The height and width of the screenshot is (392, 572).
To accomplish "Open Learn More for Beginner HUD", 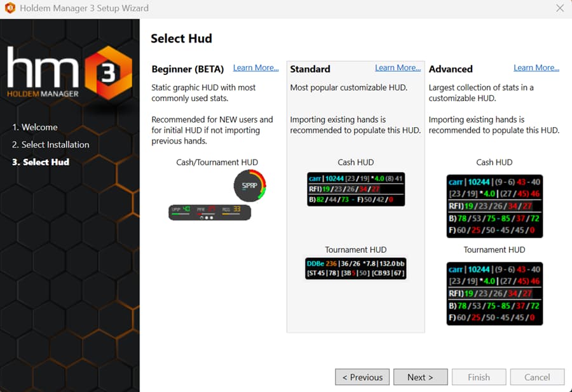I will click(255, 67).
